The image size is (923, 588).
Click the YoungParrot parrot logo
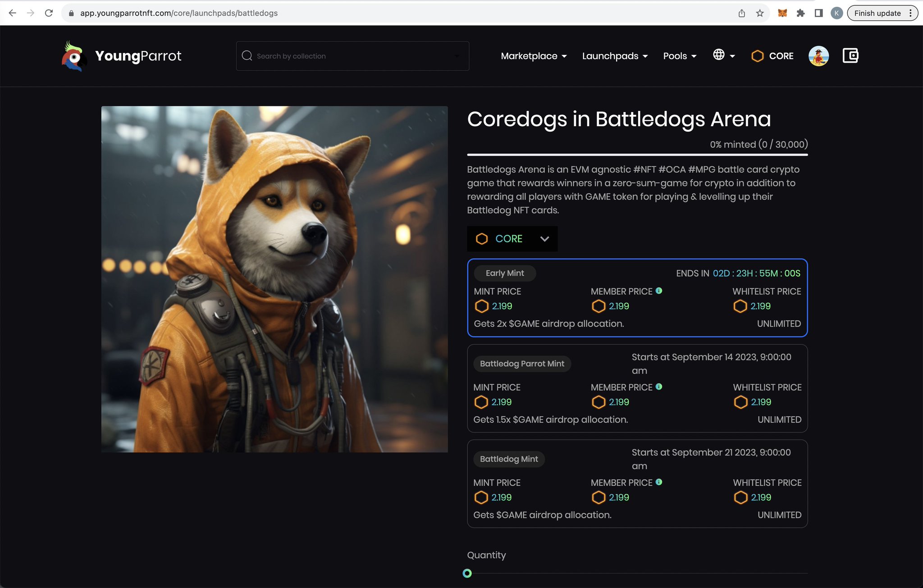tap(74, 56)
